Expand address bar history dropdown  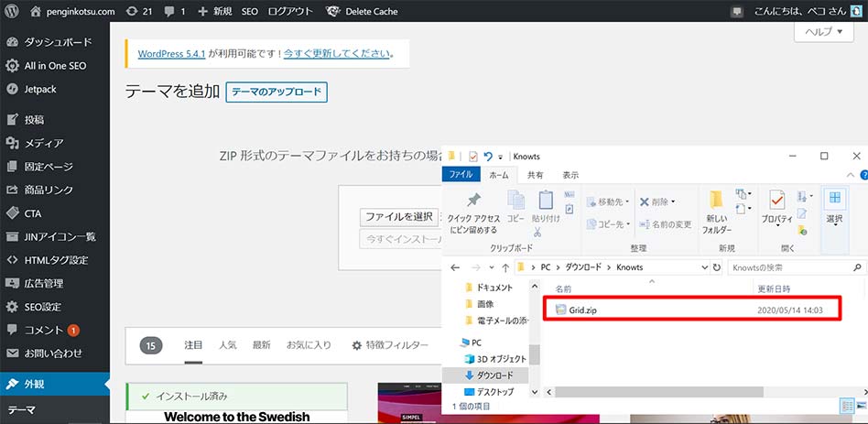click(705, 267)
